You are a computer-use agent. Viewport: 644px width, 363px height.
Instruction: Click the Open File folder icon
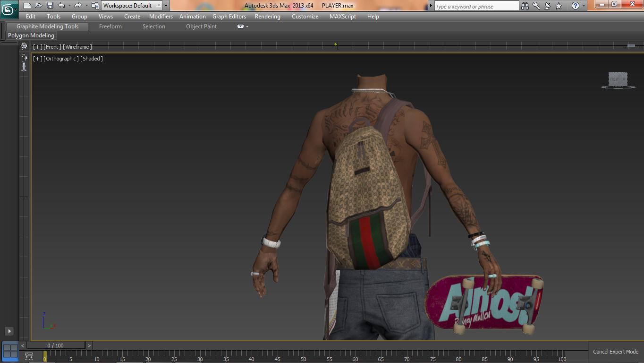(x=39, y=6)
